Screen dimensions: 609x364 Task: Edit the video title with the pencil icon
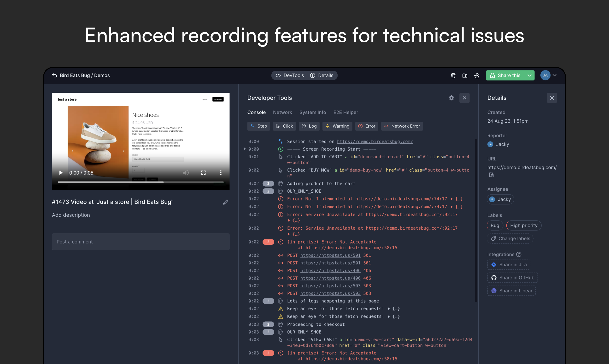click(x=225, y=202)
